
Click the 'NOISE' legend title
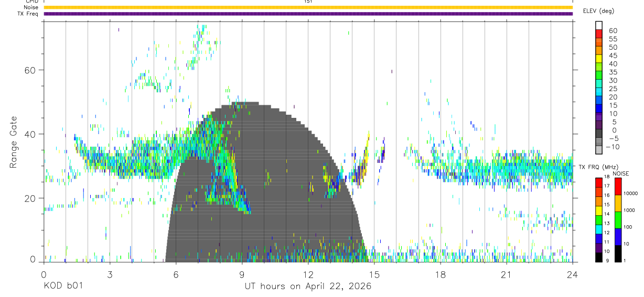coord(621,173)
